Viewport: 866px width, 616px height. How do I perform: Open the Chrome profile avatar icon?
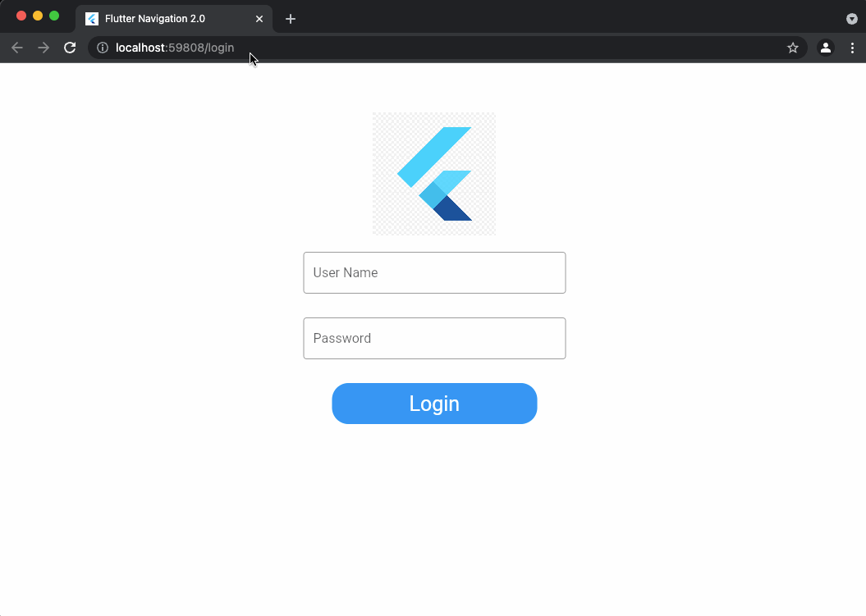pyautogui.click(x=826, y=48)
